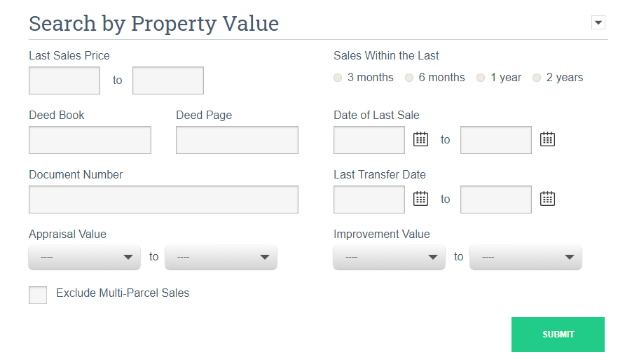Select the 6 months radio option
This screenshot has height=364, width=618.
coord(410,78)
